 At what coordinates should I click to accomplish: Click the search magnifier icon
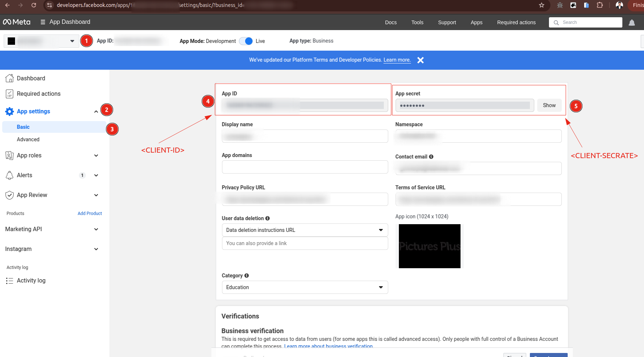click(556, 23)
